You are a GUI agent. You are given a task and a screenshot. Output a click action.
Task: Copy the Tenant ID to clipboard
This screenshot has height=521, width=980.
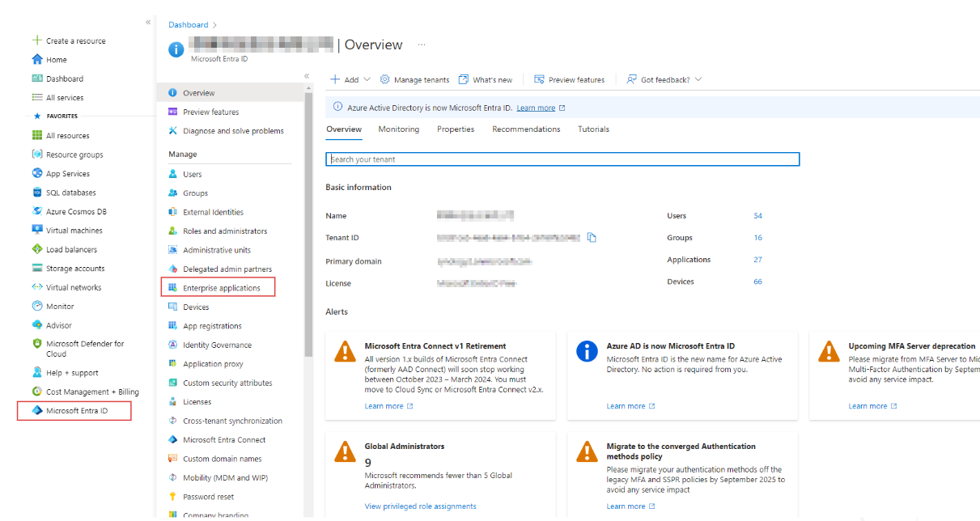coord(592,238)
